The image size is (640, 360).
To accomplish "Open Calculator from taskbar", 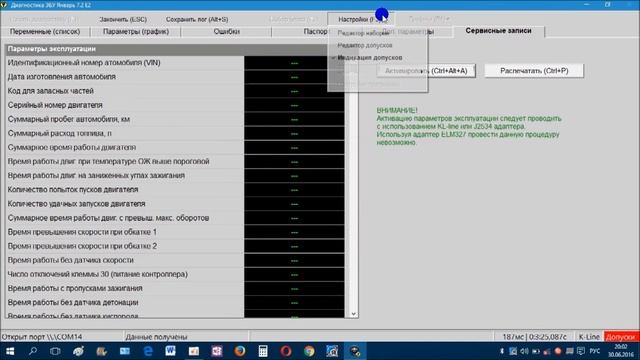I will click(263, 351).
